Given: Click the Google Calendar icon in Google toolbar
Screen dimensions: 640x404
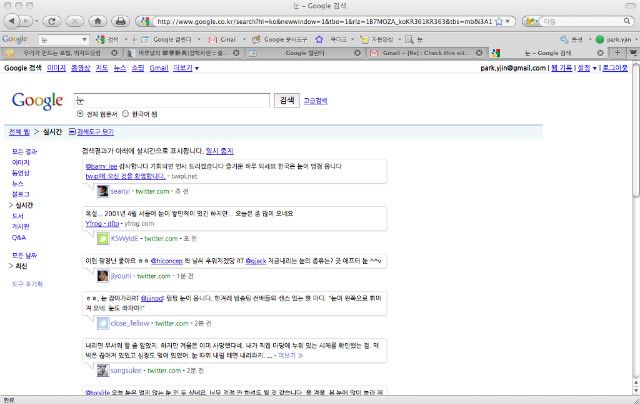Looking at the screenshot, I should click(145, 40).
